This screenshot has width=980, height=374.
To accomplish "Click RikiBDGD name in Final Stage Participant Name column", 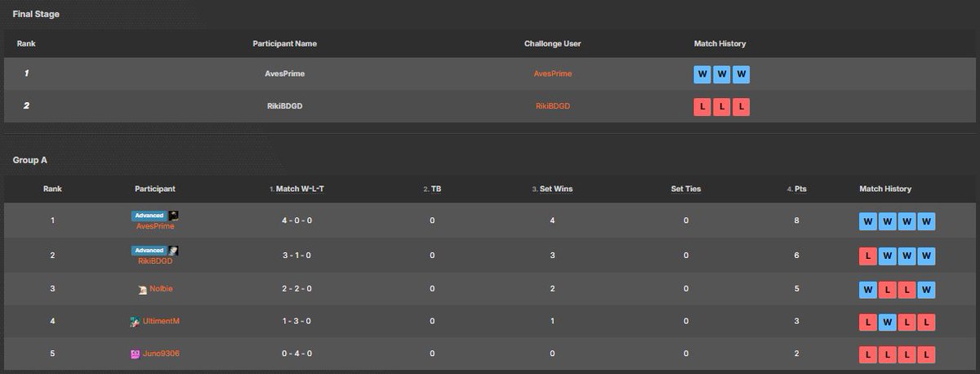I will point(285,106).
